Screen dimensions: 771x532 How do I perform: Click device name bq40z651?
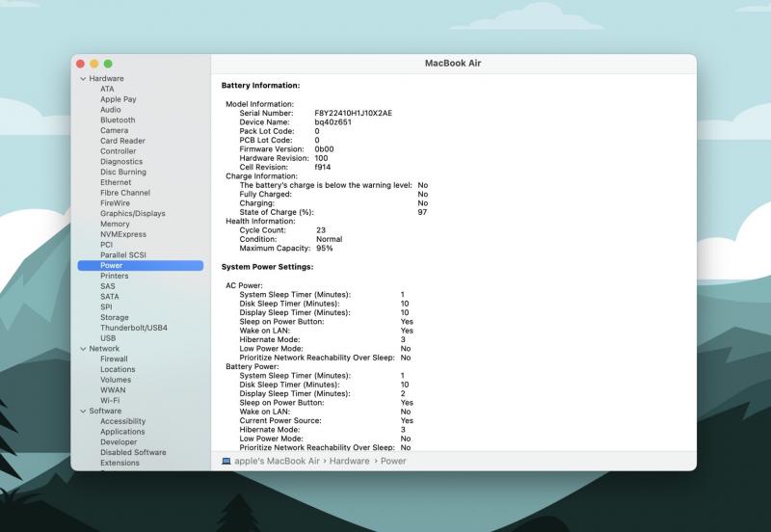click(333, 122)
